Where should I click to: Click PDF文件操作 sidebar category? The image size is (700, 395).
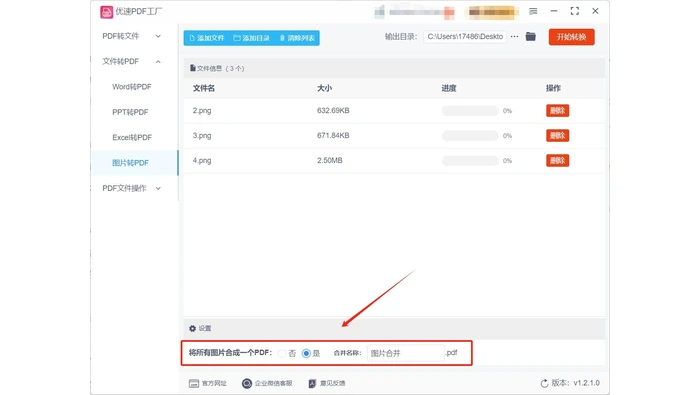124,188
